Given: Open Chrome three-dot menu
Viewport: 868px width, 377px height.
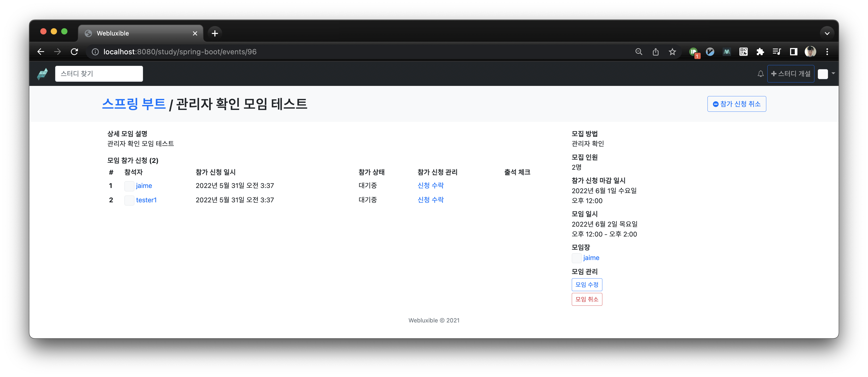Looking at the screenshot, I should pyautogui.click(x=827, y=51).
